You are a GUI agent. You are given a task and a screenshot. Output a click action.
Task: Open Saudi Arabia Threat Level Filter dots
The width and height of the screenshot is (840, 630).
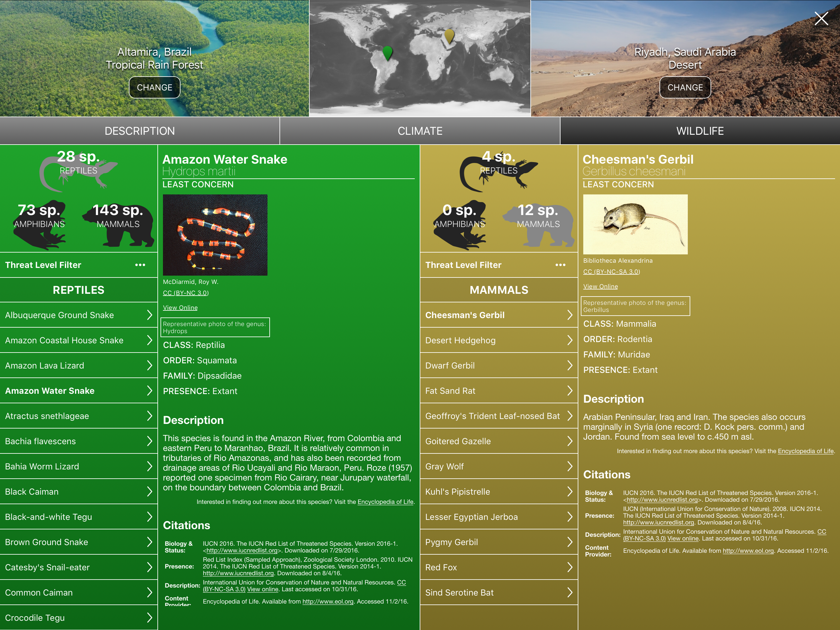coord(560,265)
